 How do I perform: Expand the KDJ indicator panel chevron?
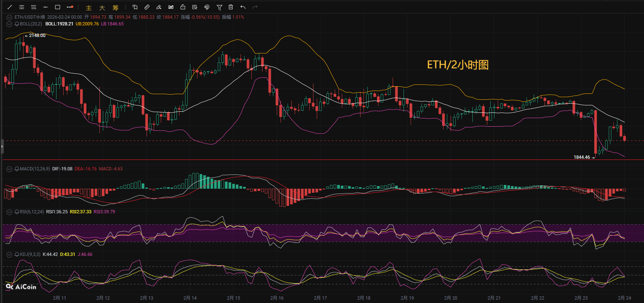(9, 254)
